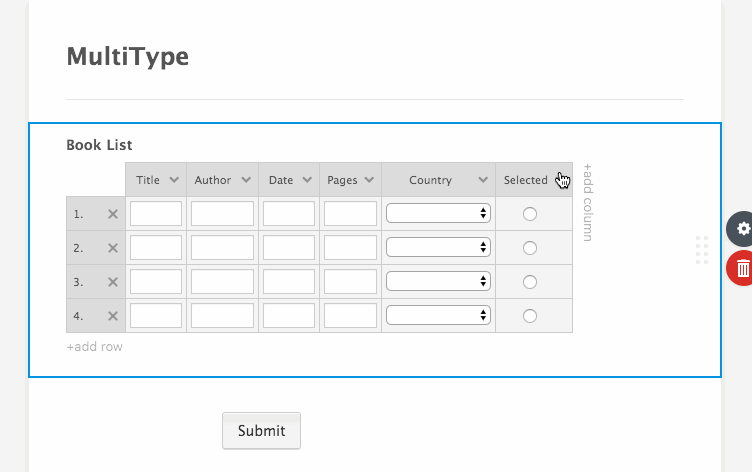Remove row 4 with its X icon

coord(113,316)
